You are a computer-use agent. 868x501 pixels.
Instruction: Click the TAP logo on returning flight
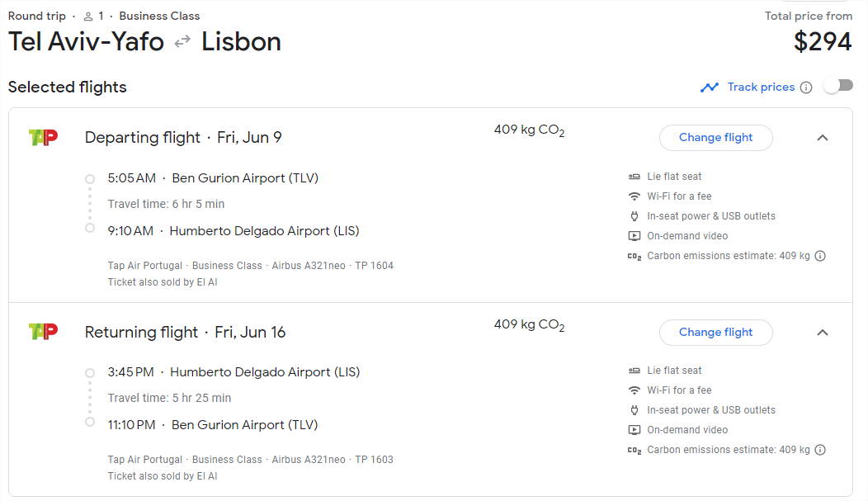click(x=43, y=332)
